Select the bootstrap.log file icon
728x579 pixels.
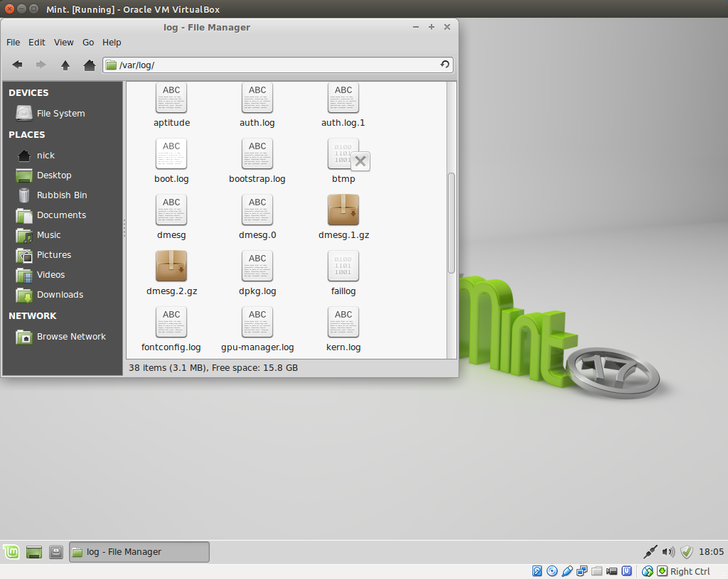[257, 153]
